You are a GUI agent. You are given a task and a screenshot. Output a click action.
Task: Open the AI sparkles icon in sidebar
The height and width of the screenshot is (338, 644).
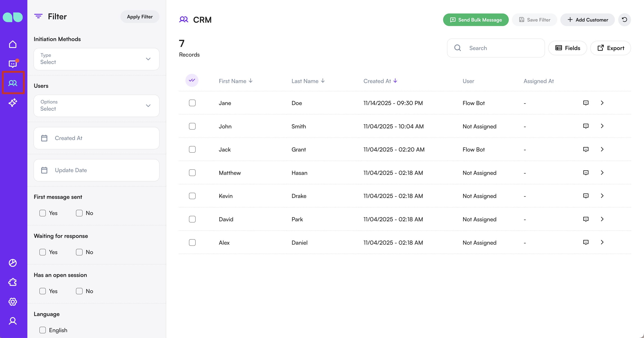tap(13, 103)
